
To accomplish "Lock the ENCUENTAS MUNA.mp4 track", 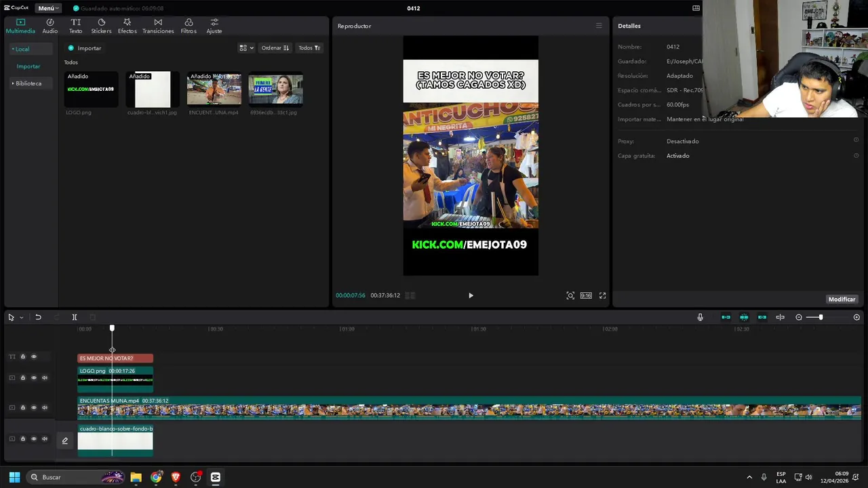I will (22, 407).
